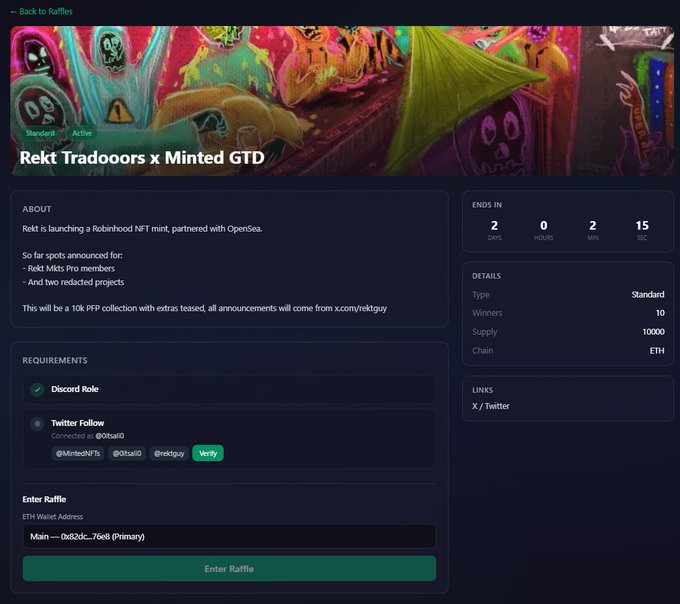680x604 pixels.
Task: Click the REQUIREMENTS section heading
Action: click(x=55, y=360)
